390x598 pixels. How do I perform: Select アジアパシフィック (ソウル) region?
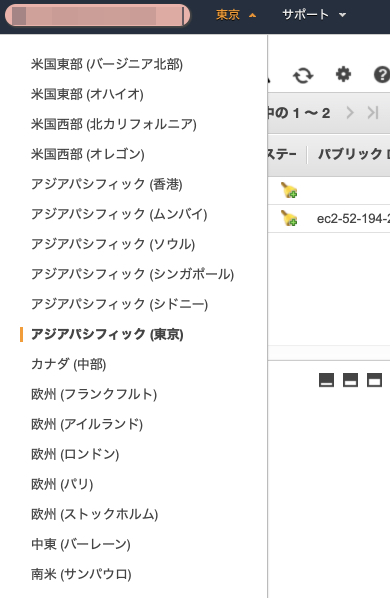pos(113,244)
